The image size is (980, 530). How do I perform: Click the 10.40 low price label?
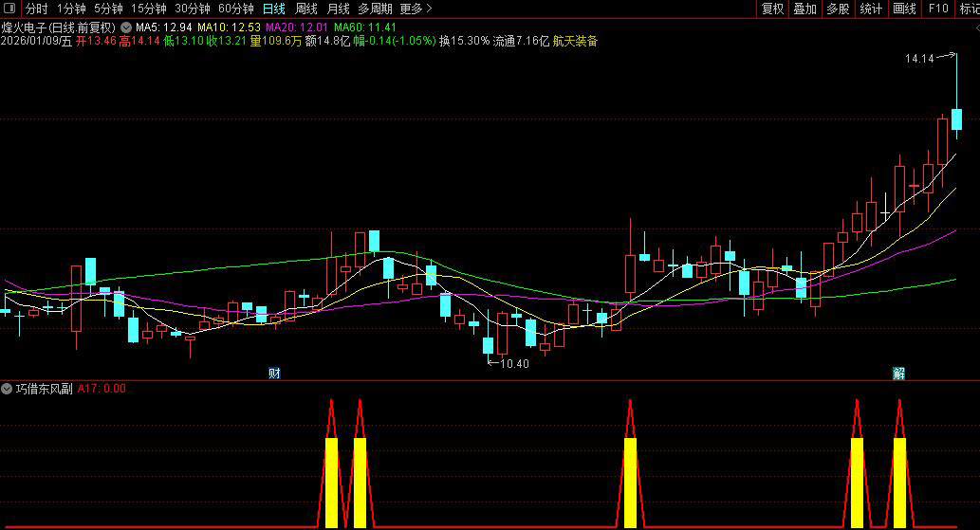514,364
